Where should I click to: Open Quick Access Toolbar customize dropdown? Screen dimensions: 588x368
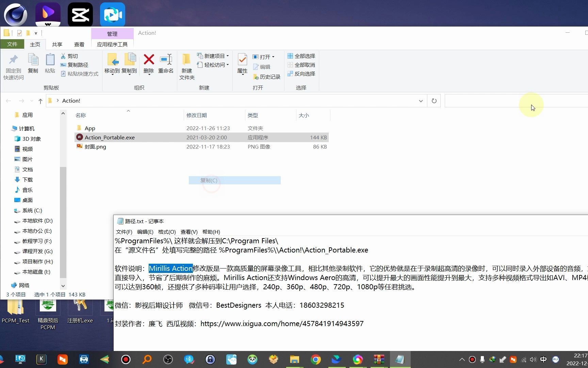tap(36, 33)
